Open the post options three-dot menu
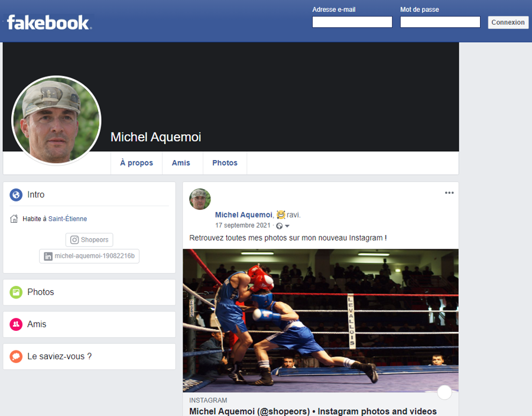The image size is (532, 416). tap(449, 193)
